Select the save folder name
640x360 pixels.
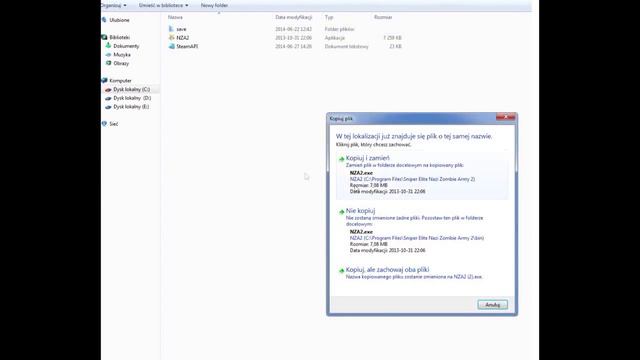(x=181, y=29)
